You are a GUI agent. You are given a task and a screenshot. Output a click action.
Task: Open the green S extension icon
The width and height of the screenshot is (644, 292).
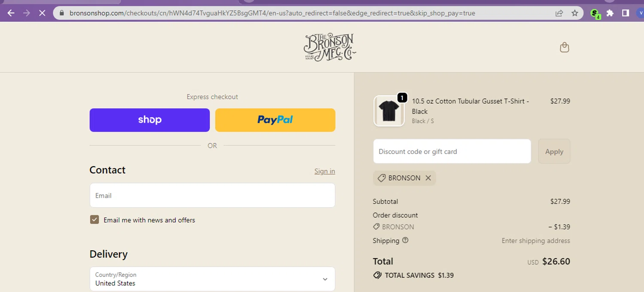pyautogui.click(x=595, y=14)
